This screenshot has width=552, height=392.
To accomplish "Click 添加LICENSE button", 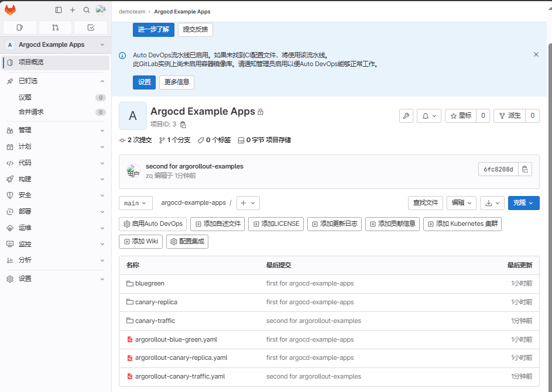I will coord(276,224).
